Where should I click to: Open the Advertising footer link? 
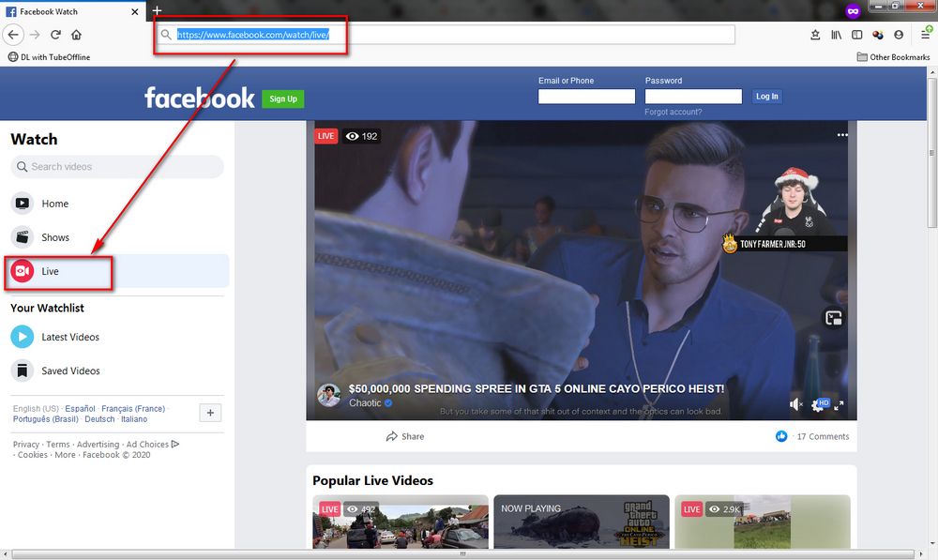pyautogui.click(x=98, y=445)
